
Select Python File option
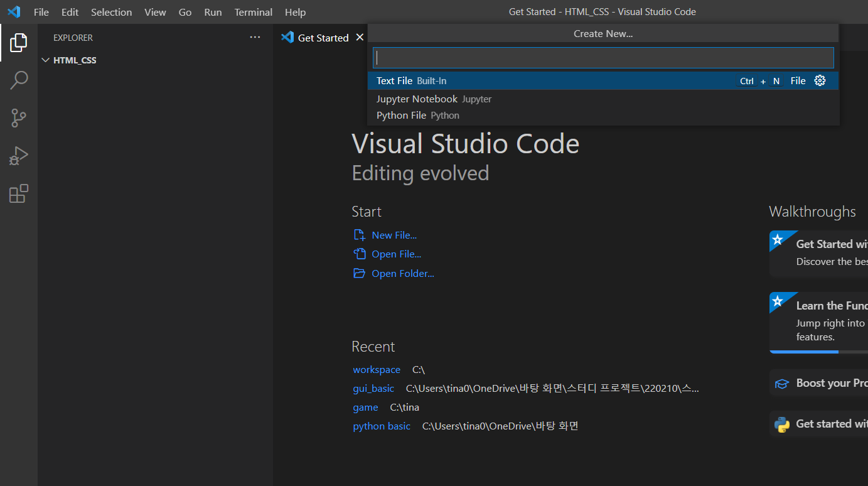click(x=603, y=116)
